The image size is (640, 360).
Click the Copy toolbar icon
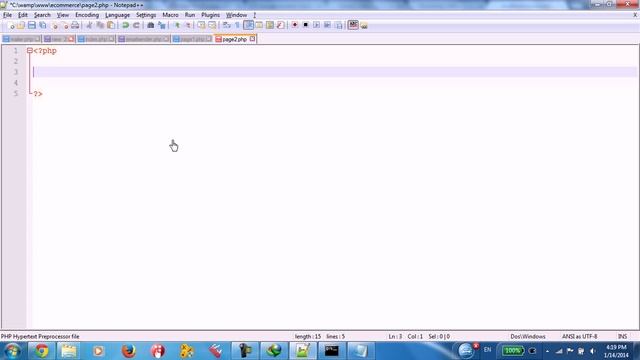tap(100, 25)
